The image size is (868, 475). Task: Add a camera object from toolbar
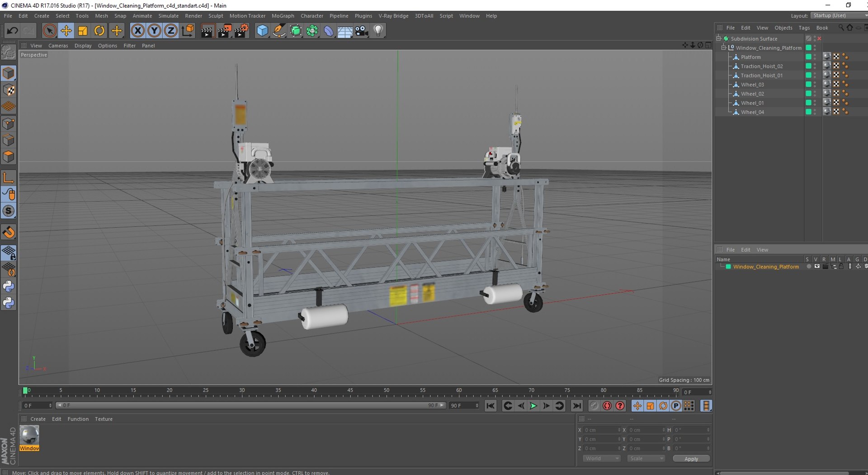pos(362,31)
